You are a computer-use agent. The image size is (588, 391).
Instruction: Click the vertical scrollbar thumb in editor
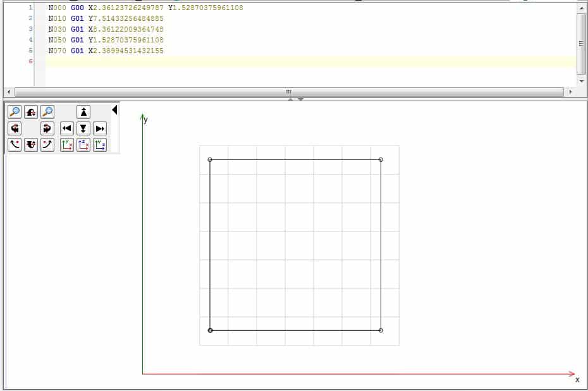click(581, 44)
